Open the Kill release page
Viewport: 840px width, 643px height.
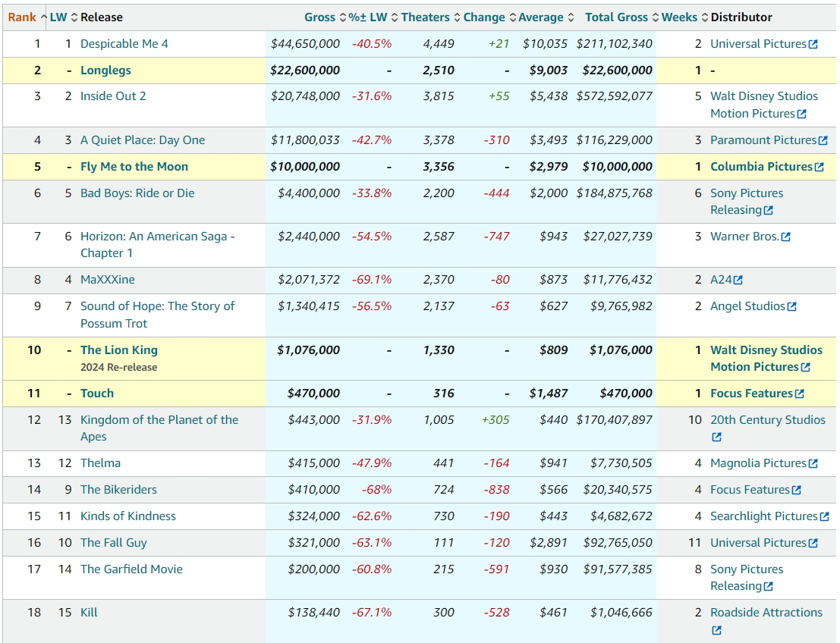tap(89, 613)
